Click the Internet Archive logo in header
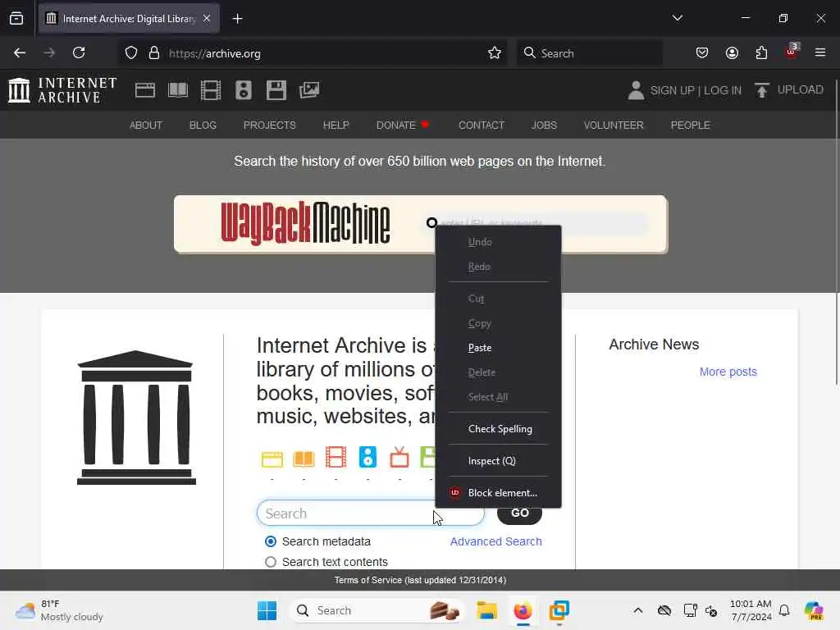The height and width of the screenshot is (630, 840). (x=62, y=90)
